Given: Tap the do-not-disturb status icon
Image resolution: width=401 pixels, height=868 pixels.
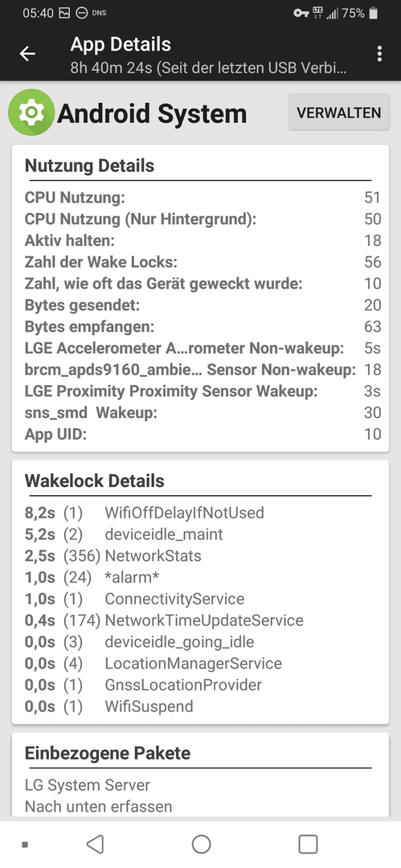Looking at the screenshot, I should click(x=81, y=13).
